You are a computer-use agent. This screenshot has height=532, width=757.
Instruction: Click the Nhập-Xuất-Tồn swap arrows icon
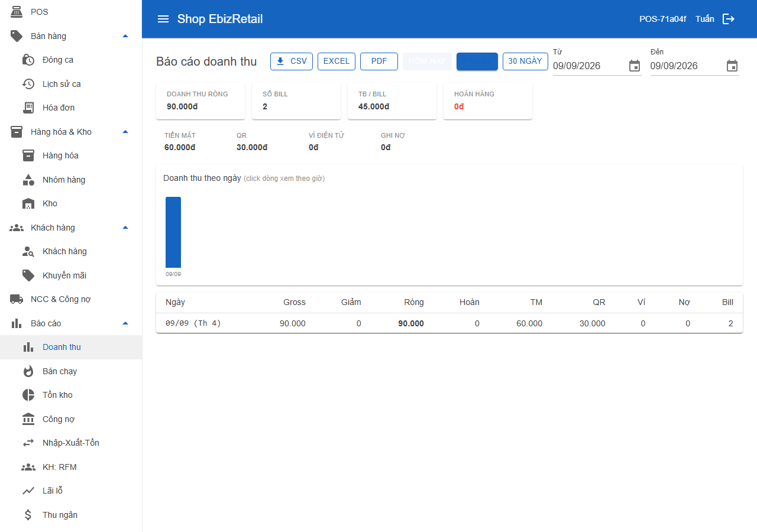tap(28, 443)
